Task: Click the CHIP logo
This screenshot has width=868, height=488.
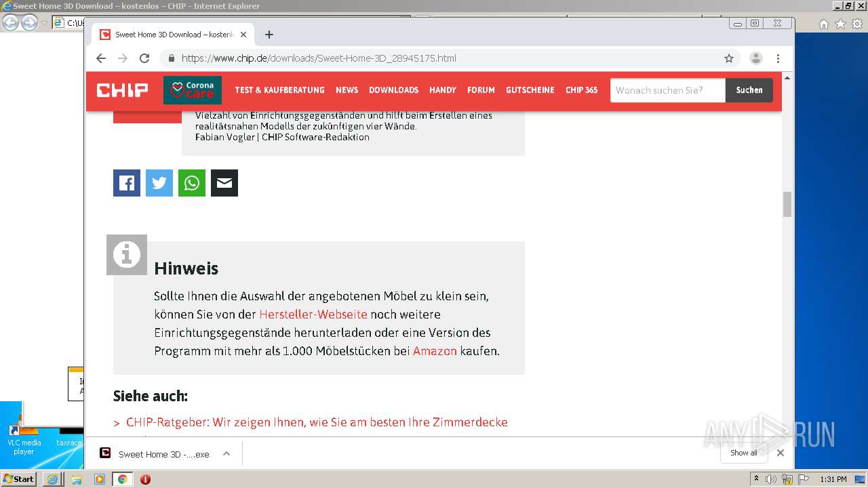Action: tap(122, 90)
